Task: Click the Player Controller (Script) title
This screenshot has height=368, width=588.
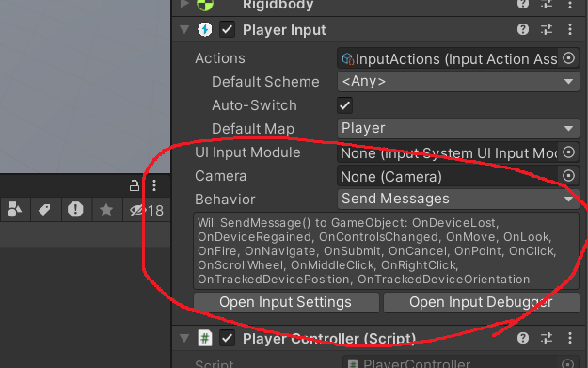Action: pyautogui.click(x=329, y=339)
